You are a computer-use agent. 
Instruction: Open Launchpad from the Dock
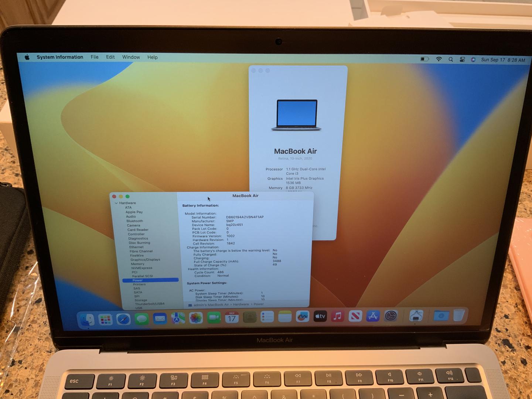coord(106,320)
